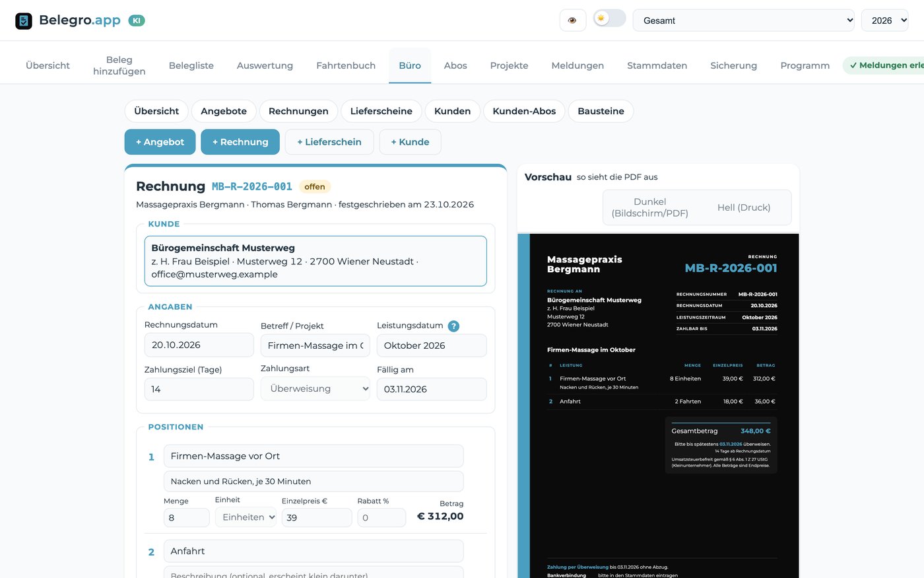Click the KI badge next to the logo
This screenshot has height=578, width=924.
[x=137, y=20]
